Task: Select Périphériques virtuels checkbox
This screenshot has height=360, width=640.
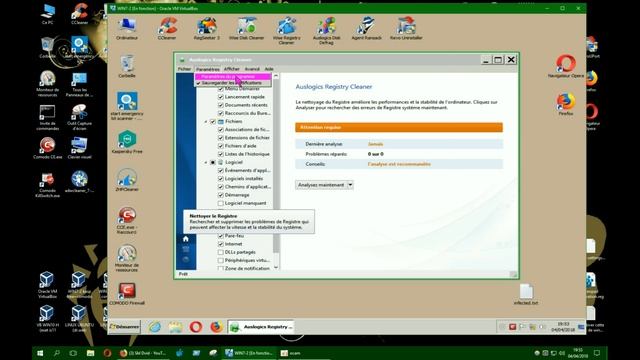Action: point(221,260)
